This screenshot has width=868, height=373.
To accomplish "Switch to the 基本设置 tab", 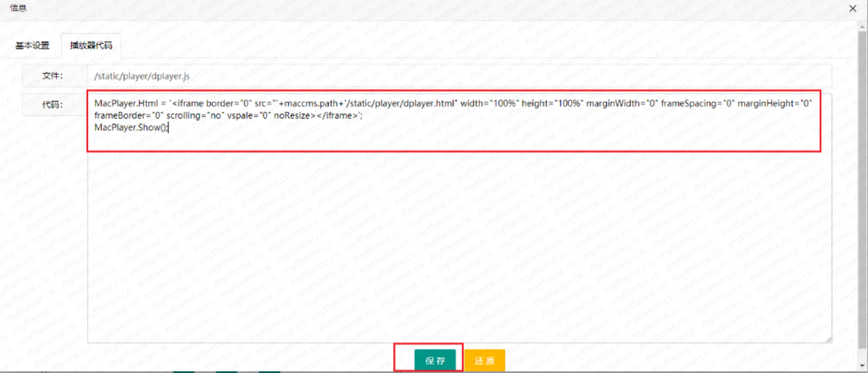I will point(32,45).
